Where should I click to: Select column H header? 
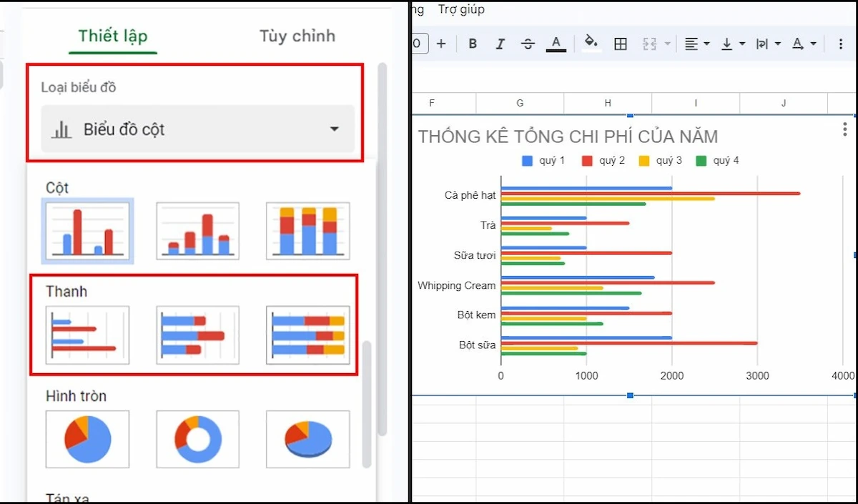[x=608, y=104]
